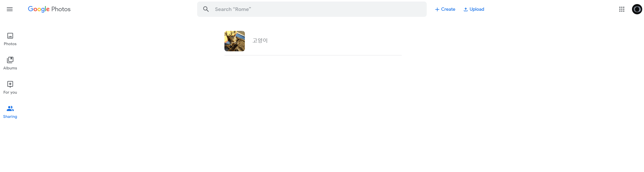The image size is (644, 172).
Task: Click the Photos image icon in sidebar
Action: tap(10, 36)
